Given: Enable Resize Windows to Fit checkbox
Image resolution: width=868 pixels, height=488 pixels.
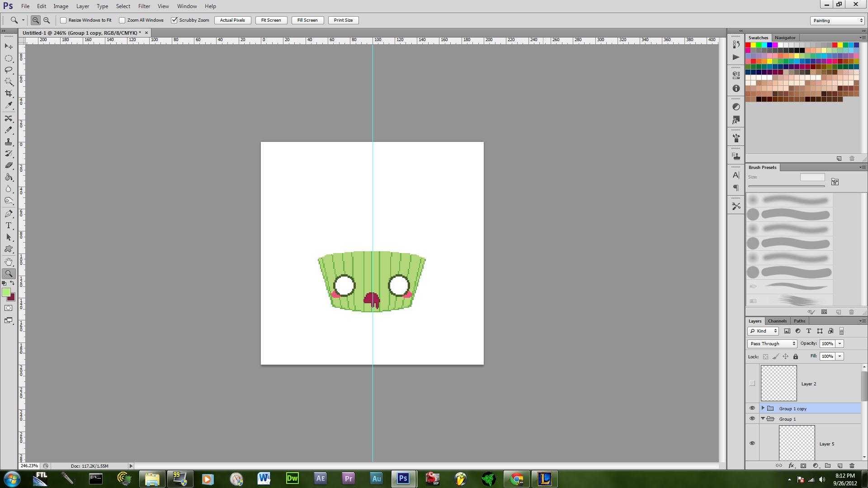Looking at the screenshot, I should 63,20.
